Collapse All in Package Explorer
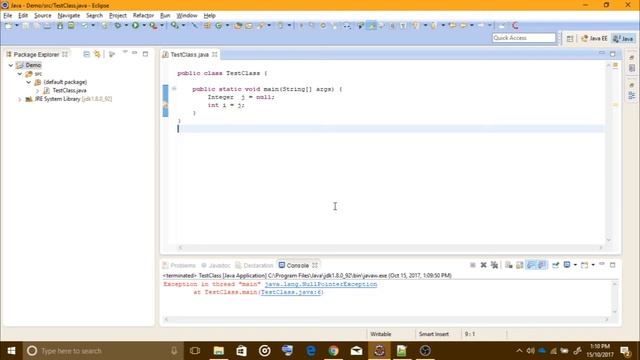Viewport: 640px width, 360px height. (x=86, y=54)
